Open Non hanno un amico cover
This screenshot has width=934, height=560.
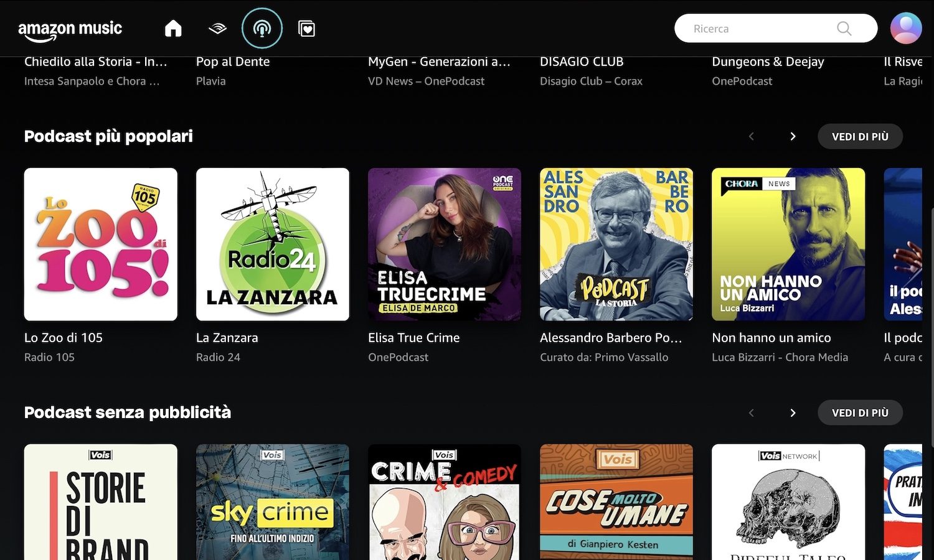pos(788,245)
